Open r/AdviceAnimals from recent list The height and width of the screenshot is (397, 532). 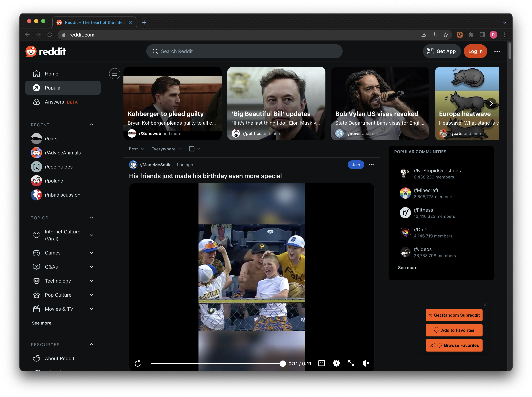pos(63,153)
